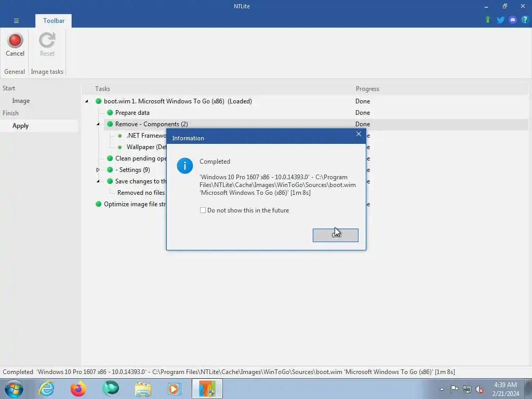
Task: Click the OK button in Information dialog
Action: (x=335, y=235)
